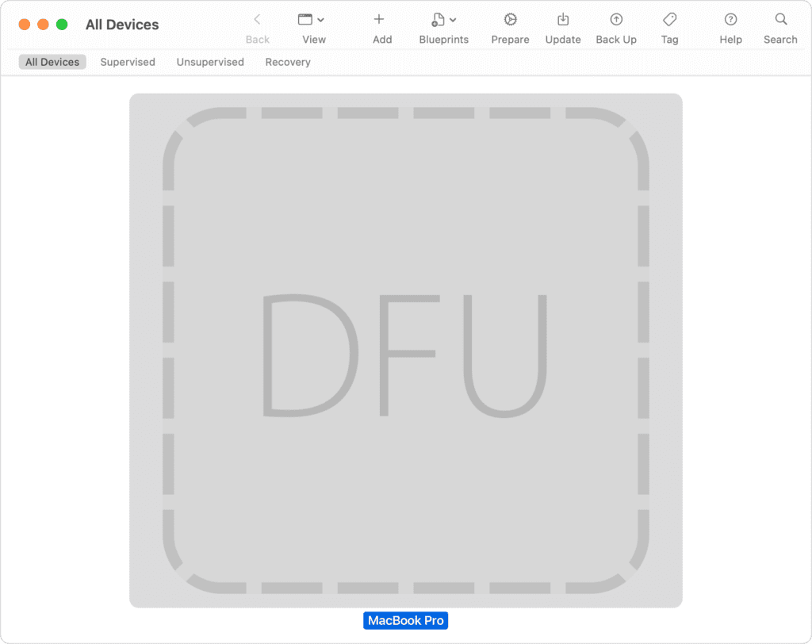
Task: Minimize window with the yellow button
Action: [43, 25]
